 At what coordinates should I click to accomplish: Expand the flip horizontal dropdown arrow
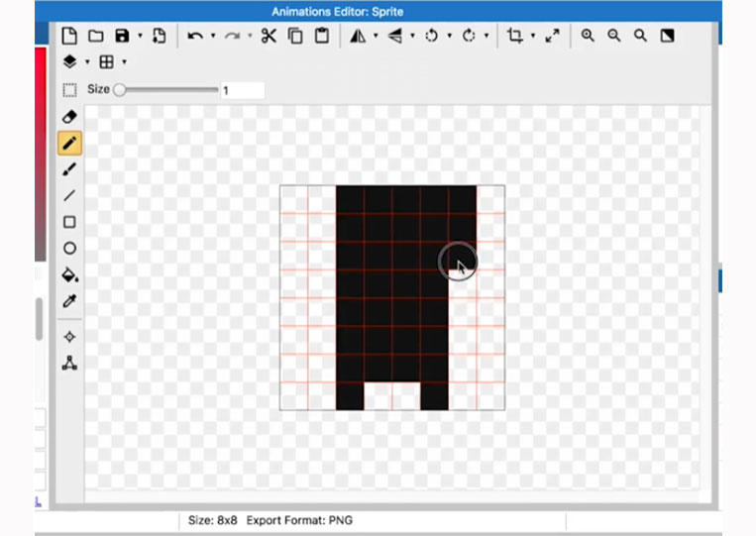376,36
